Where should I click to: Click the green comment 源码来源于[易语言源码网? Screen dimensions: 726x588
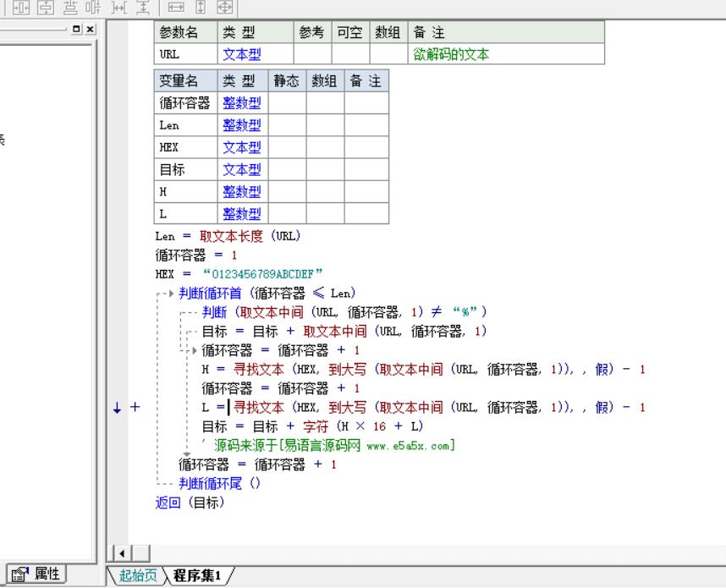point(328,445)
